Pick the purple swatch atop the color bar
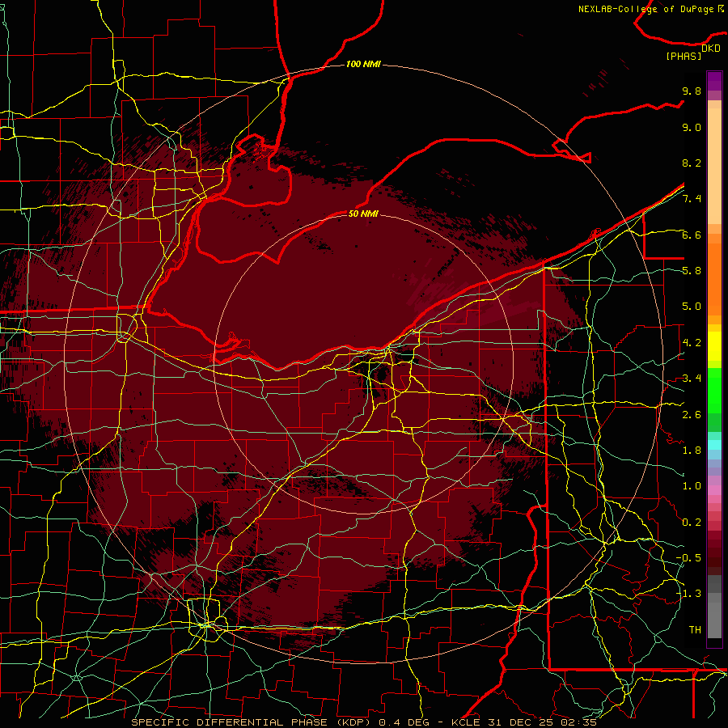Viewport: 728px width, 728px height. [x=714, y=81]
